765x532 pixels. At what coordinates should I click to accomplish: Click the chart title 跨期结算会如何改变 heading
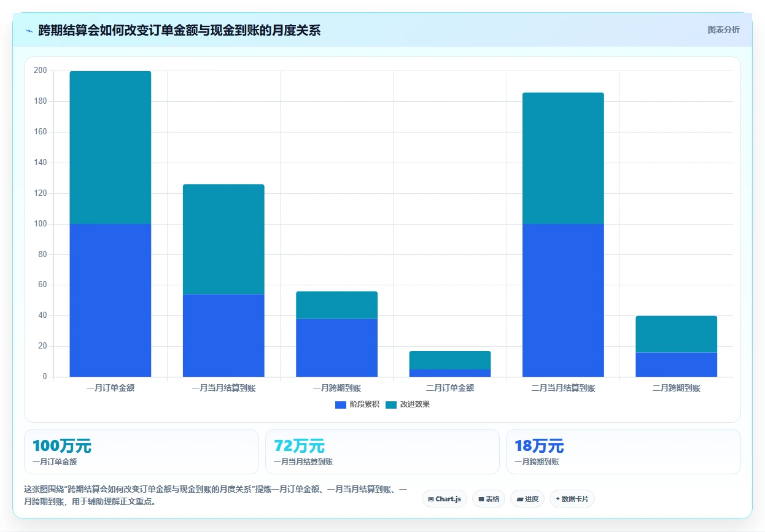click(x=179, y=30)
